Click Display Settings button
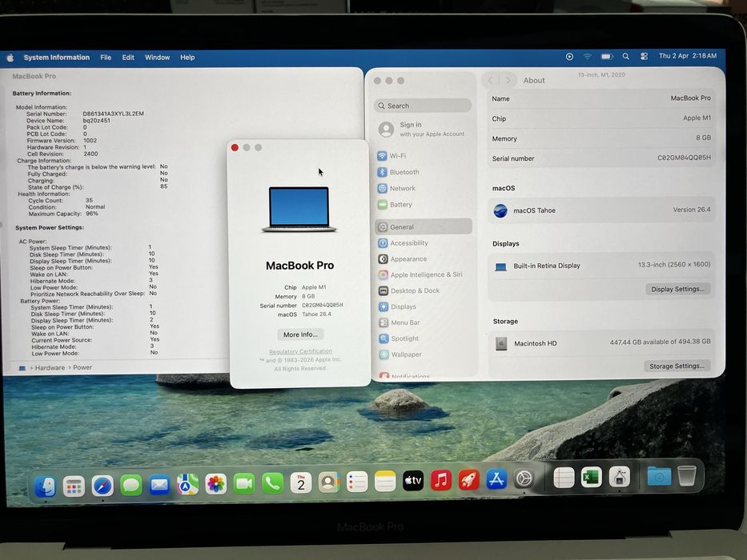 [x=677, y=289]
